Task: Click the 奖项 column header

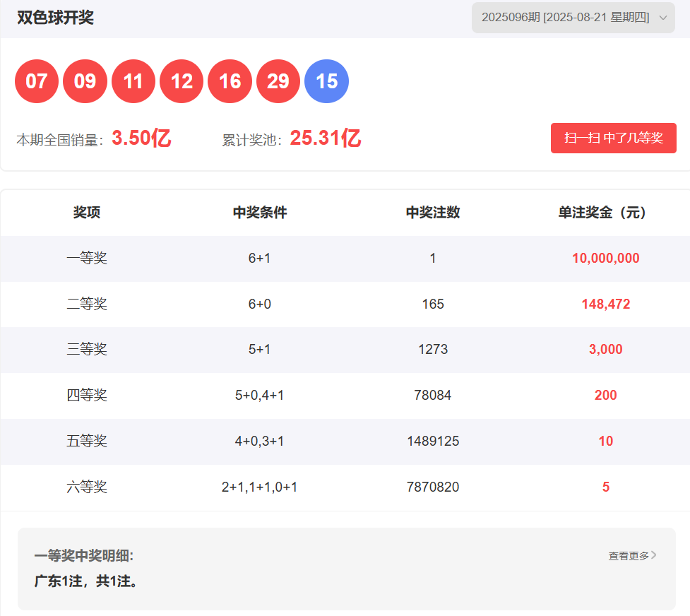Action: (87, 213)
